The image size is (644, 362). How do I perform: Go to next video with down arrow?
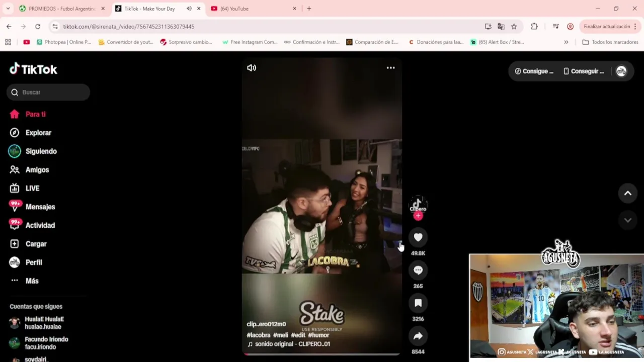[x=628, y=220]
